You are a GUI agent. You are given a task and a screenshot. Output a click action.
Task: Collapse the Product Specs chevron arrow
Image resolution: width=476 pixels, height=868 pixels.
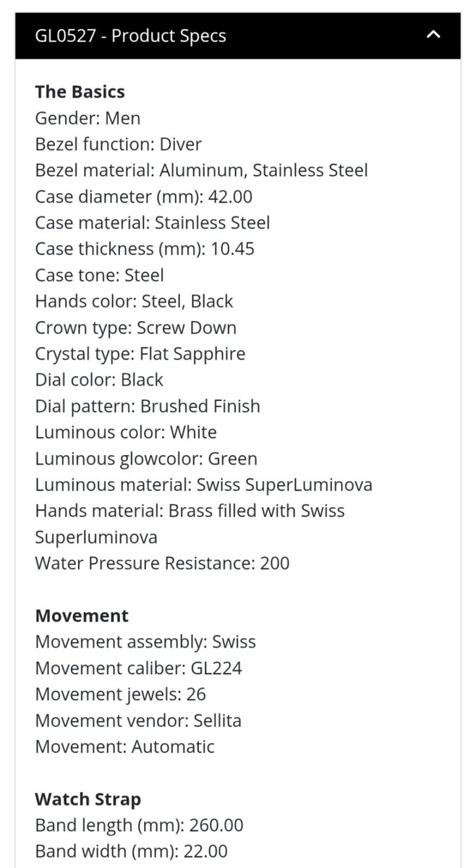[x=433, y=35]
